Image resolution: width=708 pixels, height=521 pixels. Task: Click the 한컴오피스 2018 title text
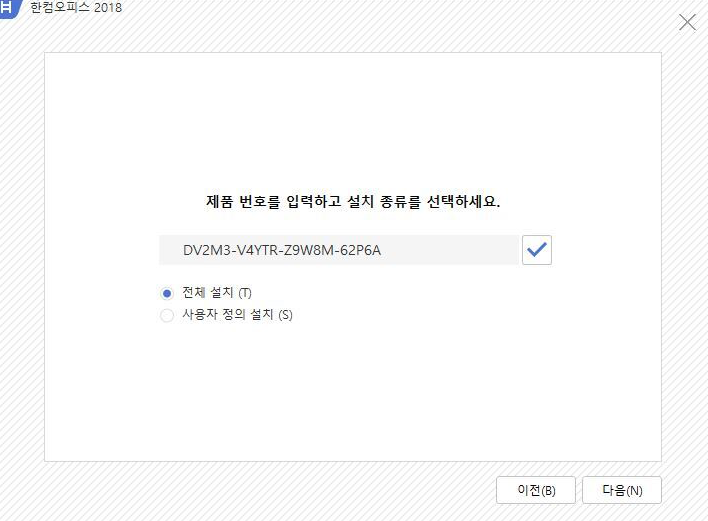click(76, 8)
